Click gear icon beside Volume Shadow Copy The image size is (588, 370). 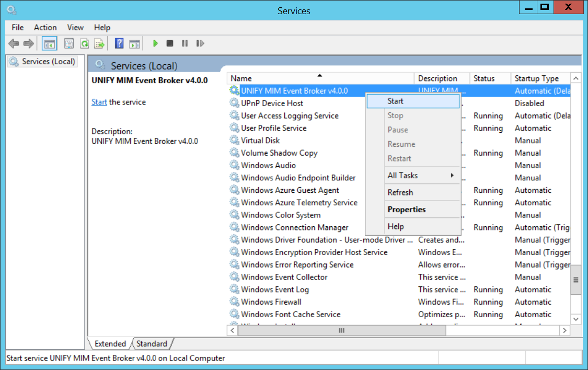click(x=234, y=152)
